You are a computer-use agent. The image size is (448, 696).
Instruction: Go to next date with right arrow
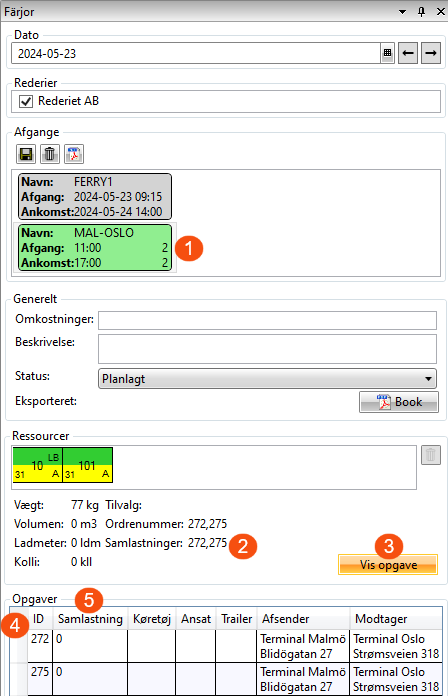(431, 53)
